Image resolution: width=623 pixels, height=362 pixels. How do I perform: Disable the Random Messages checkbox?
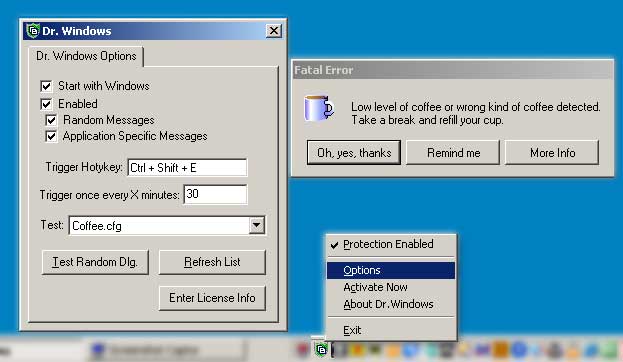(51, 120)
